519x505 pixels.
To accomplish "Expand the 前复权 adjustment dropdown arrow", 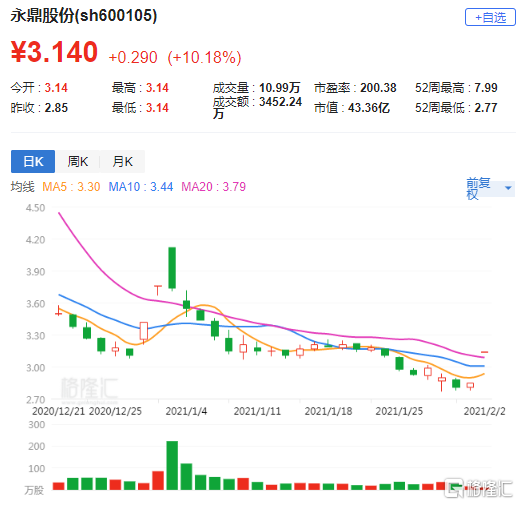I will (508, 188).
